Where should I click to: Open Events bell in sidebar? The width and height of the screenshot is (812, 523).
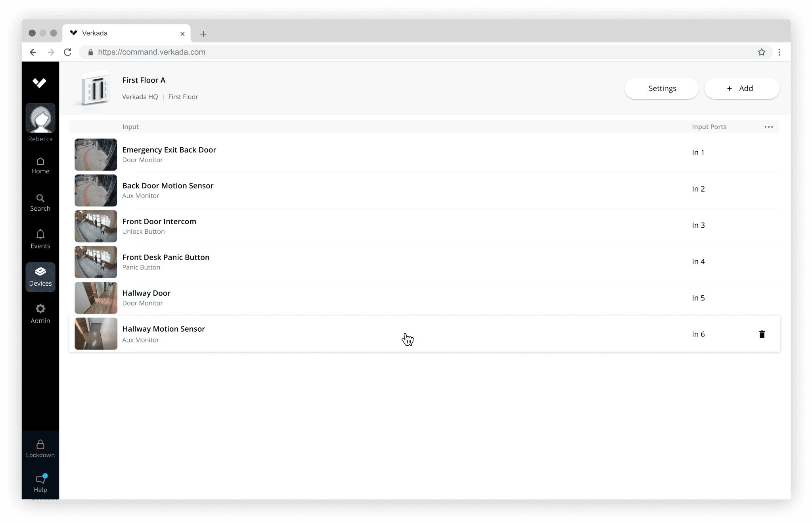click(x=40, y=239)
